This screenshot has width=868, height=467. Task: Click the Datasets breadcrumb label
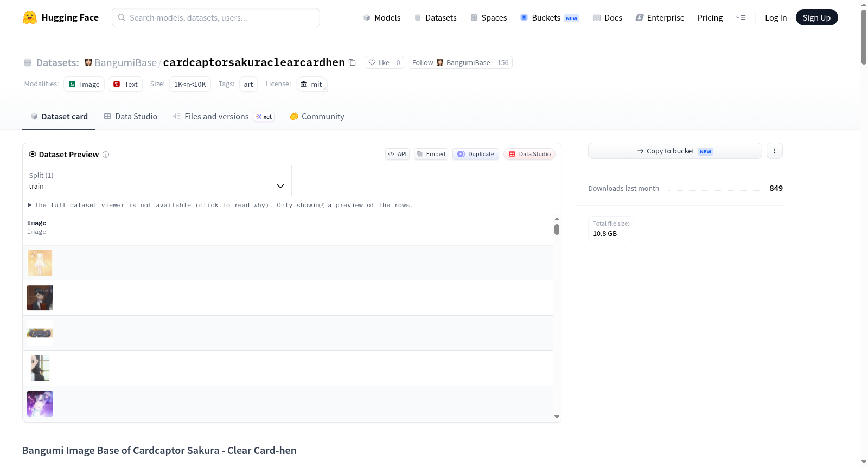pyautogui.click(x=58, y=62)
